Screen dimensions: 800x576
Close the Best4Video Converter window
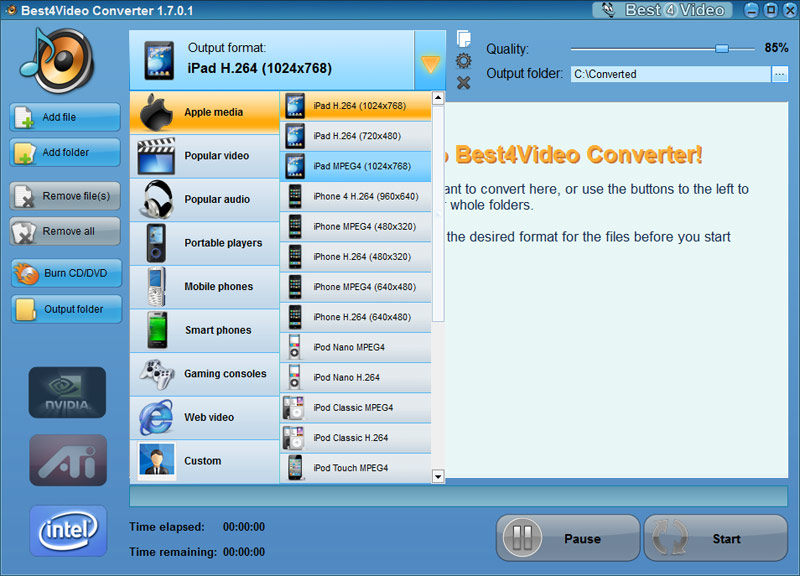point(790,10)
